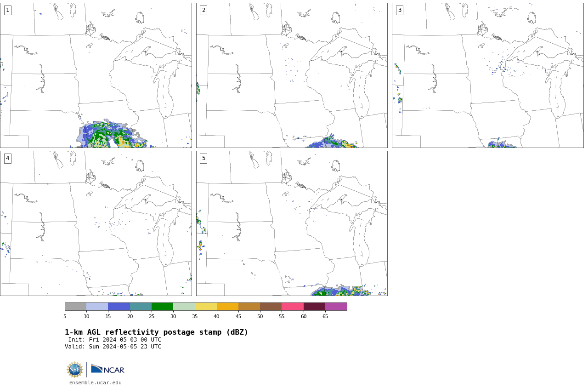Image resolution: width=588 pixels, height=388 pixels.
Task: Select panel number label 4
Action: click(8, 158)
